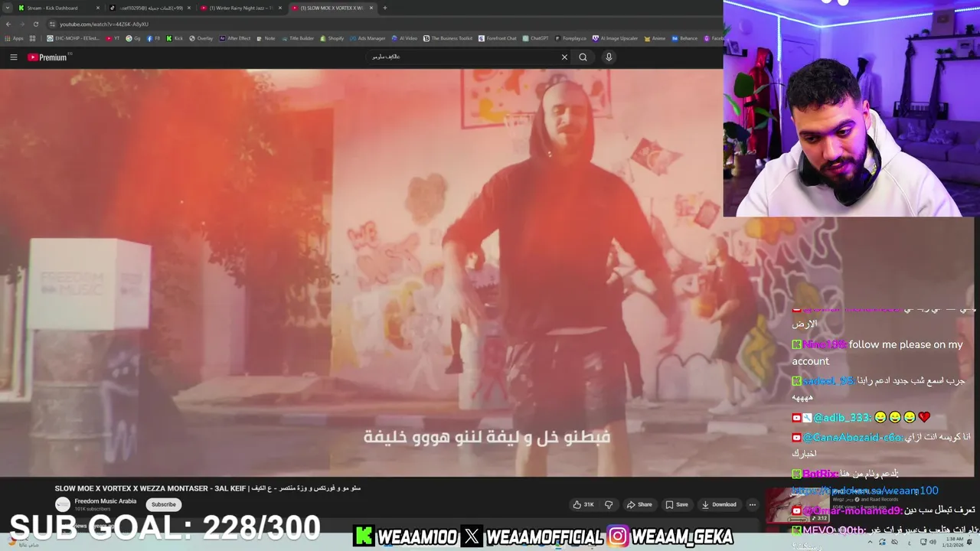The height and width of the screenshot is (551, 980).
Task: Open the taskbar volume speaker icon
Action: pos(933,542)
